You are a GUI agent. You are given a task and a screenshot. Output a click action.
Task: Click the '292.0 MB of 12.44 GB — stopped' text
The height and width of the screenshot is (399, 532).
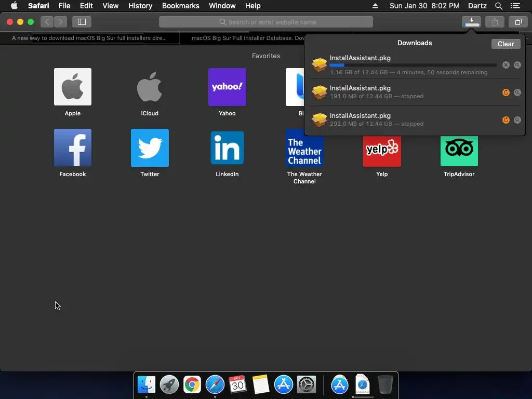coord(377,124)
